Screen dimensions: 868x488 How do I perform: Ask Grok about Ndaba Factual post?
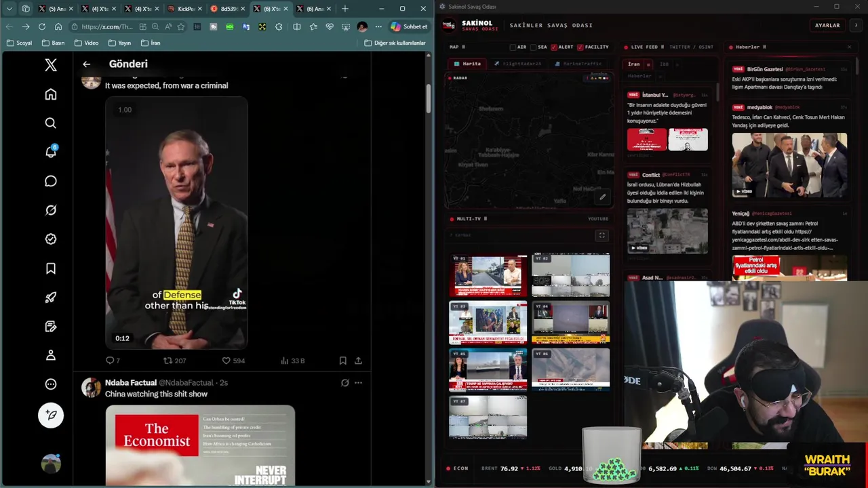[345, 383]
